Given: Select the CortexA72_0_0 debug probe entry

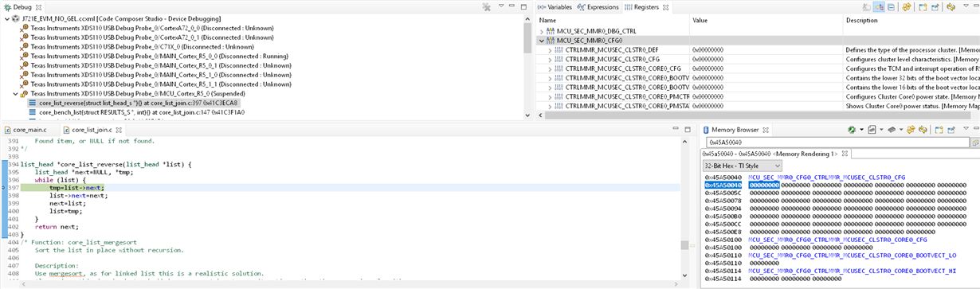Looking at the screenshot, I should click(x=147, y=27).
